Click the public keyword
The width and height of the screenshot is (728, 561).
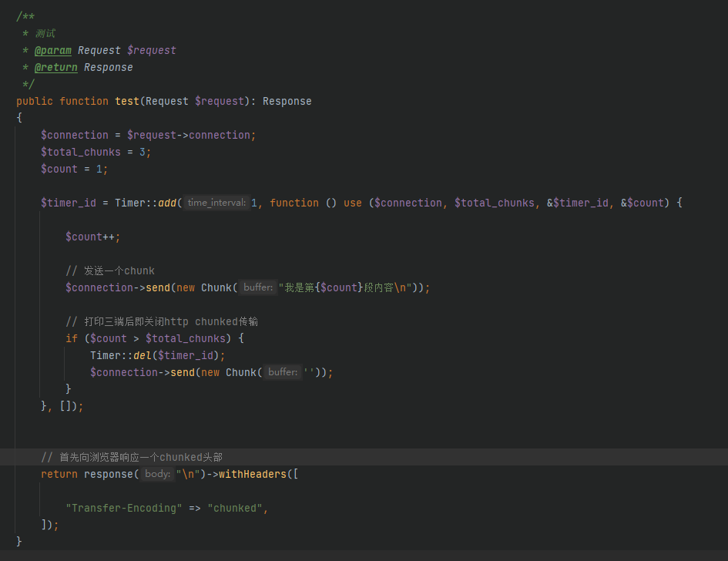[x=35, y=101]
